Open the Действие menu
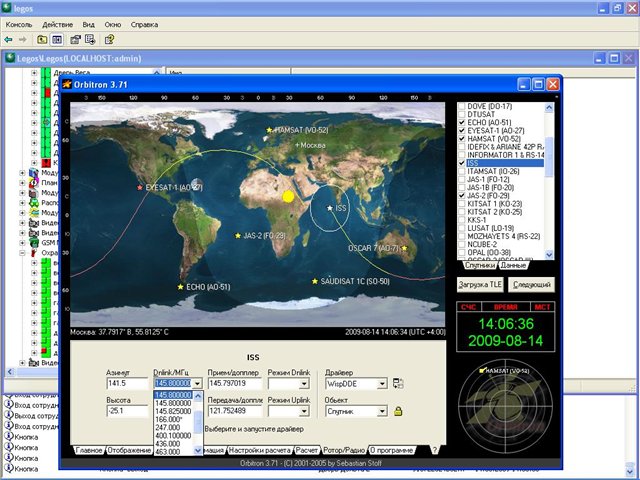Viewport: 640px width, 480px height. (57, 22)
